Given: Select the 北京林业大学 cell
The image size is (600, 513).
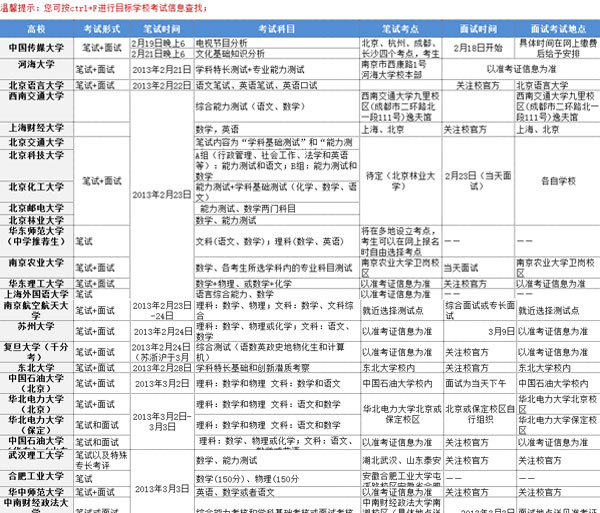Looking at the screenshot, I should click(x=36, y=220).
